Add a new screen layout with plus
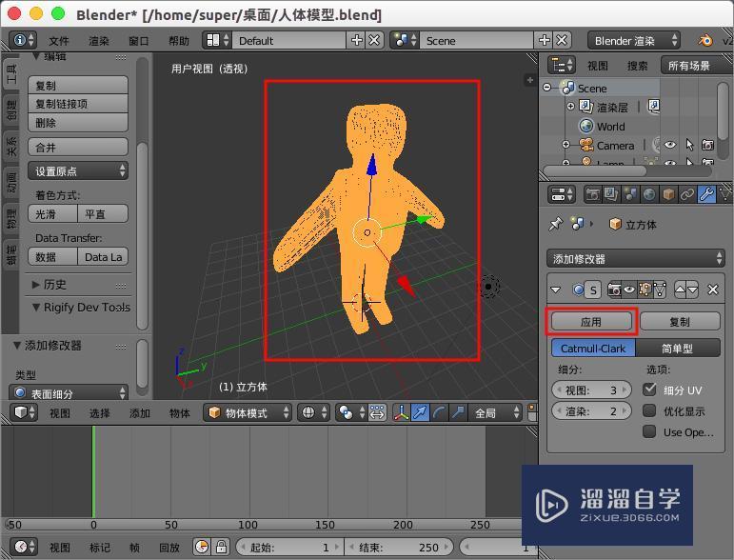This screenshot has height=560, width=734. coord(357,40)
